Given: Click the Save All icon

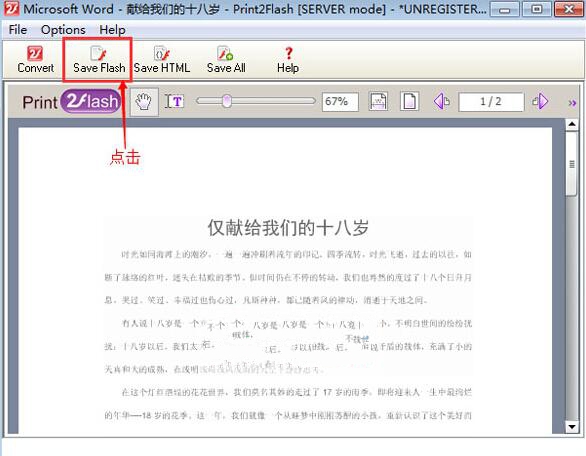Looking at the screenshot, I should click(225, 53).
